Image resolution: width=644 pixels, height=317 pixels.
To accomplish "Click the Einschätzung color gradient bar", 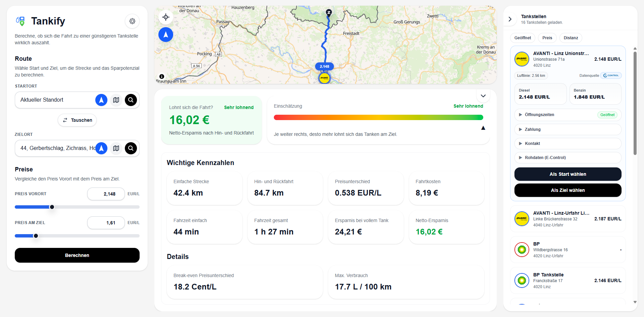I will [379, 117].
